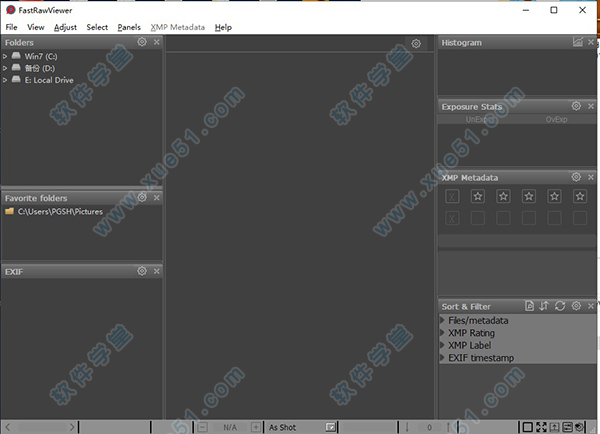Screen dimensions: 600x434
Task: Expand the XMP Rating filter section
Action: tap(442, 333)
